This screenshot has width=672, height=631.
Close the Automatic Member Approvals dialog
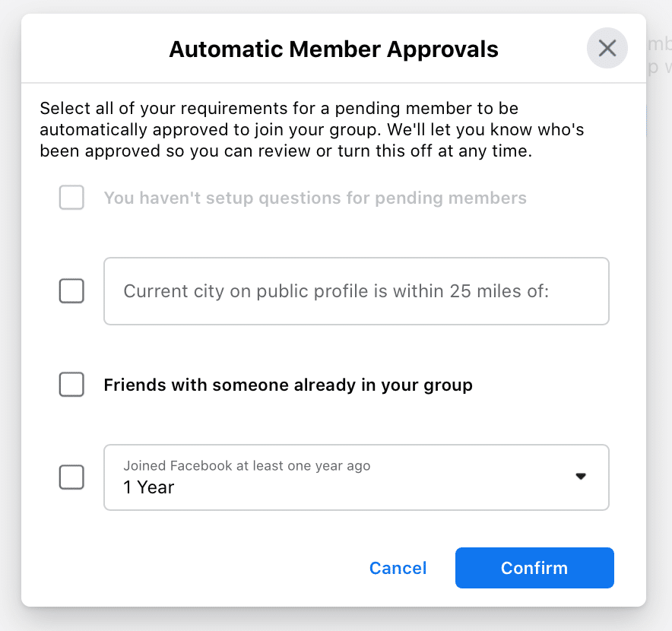point(607,49)
